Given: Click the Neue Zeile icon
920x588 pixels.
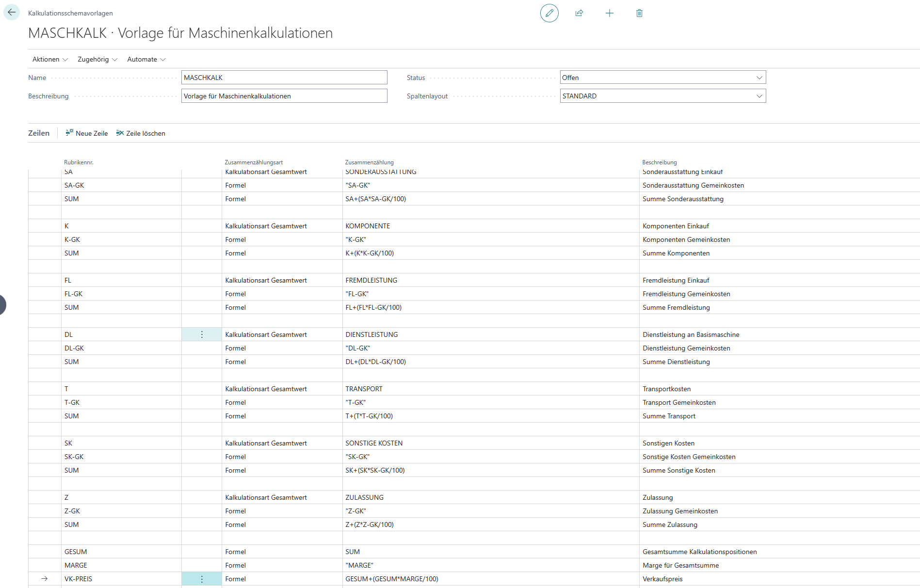Looking at the screenshot, I should point(69,133).
